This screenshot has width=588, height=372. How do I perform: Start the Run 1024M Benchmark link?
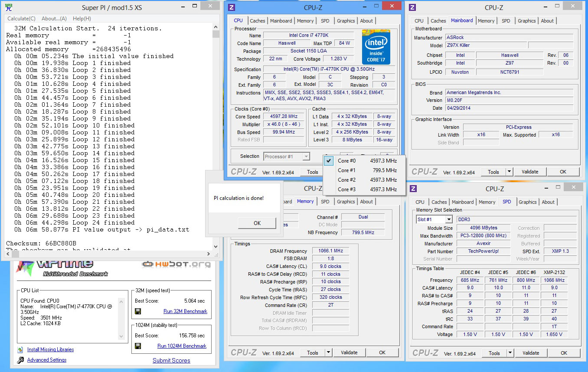pos(182,346)
